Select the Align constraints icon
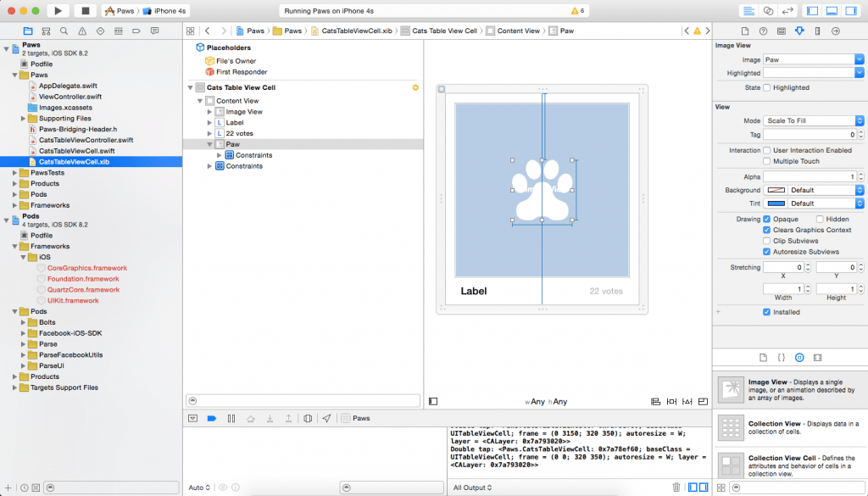Image resolution: width=868 pixels, height=496 pixels. (x=656, y=401)
